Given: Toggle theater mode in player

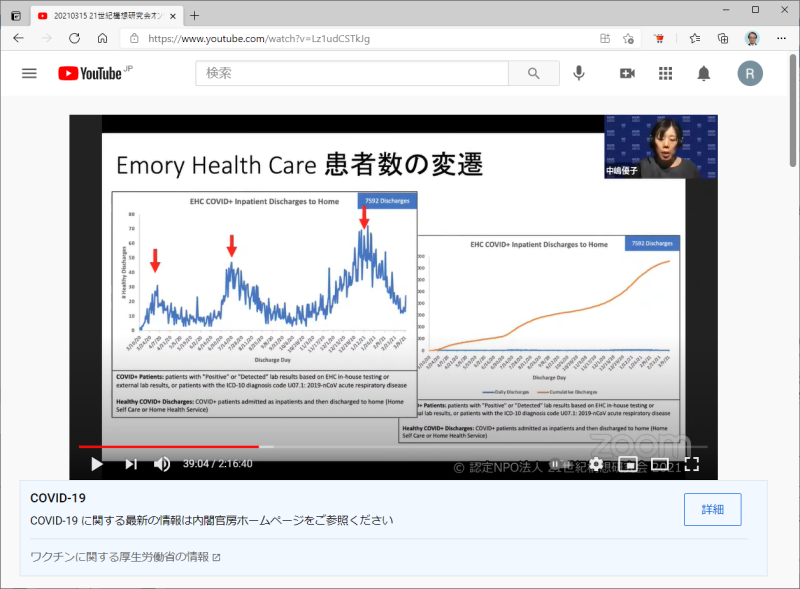Looking at the screenshot, I should click(660, 464).
